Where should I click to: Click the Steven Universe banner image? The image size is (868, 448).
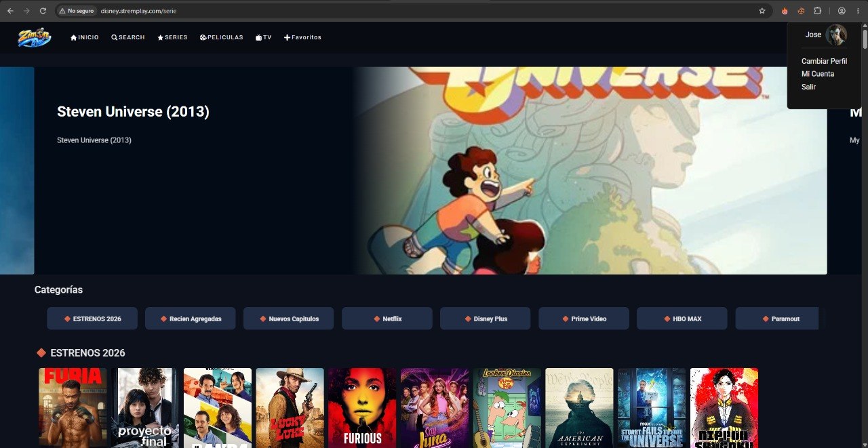click(x=590, y=170)
